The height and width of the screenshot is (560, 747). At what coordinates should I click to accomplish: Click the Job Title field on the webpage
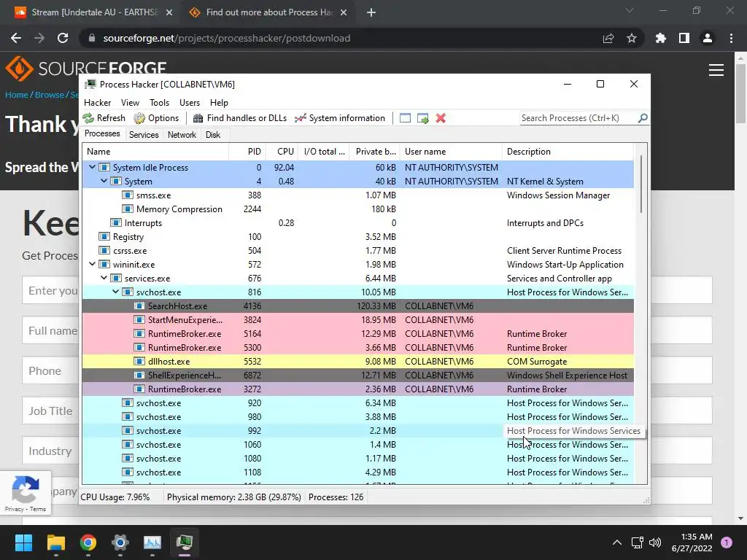(368, 411)
